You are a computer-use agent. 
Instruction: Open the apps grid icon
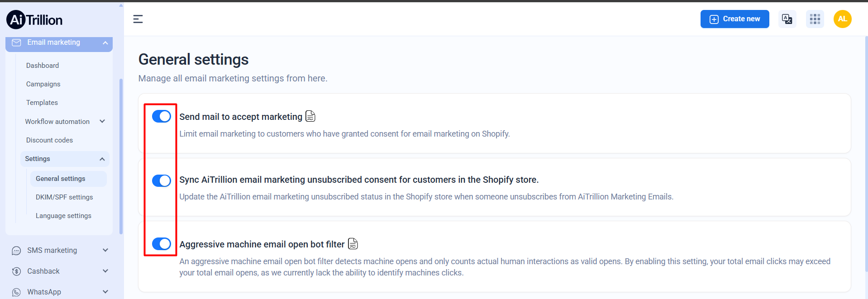815,19
